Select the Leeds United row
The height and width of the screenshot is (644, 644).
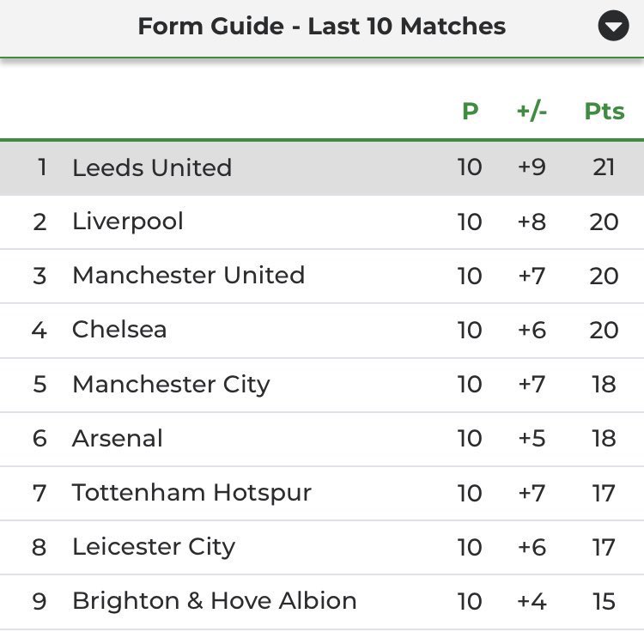tap(322, 168)
